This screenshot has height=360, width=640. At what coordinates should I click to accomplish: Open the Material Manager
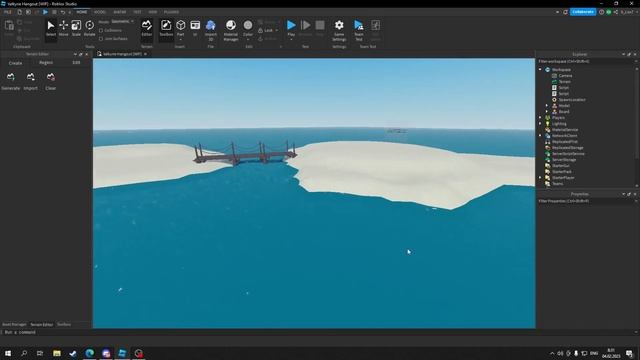point(231,29)
